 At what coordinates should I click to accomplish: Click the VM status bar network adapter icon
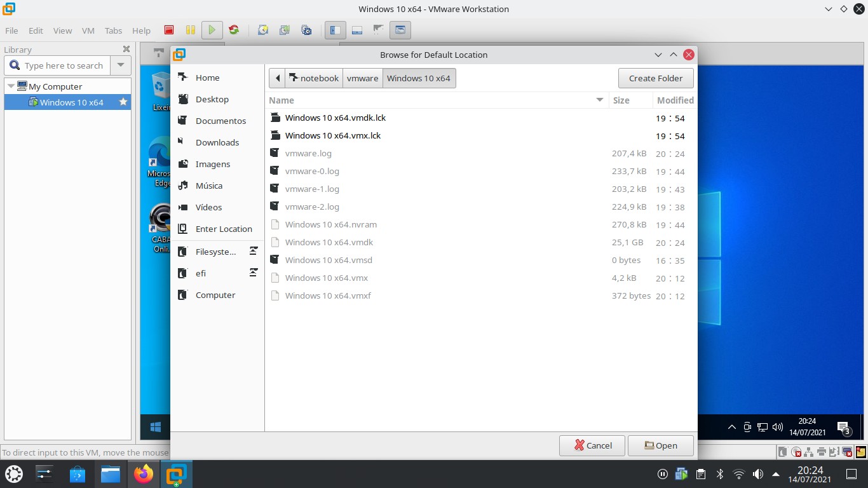point(809,452)
